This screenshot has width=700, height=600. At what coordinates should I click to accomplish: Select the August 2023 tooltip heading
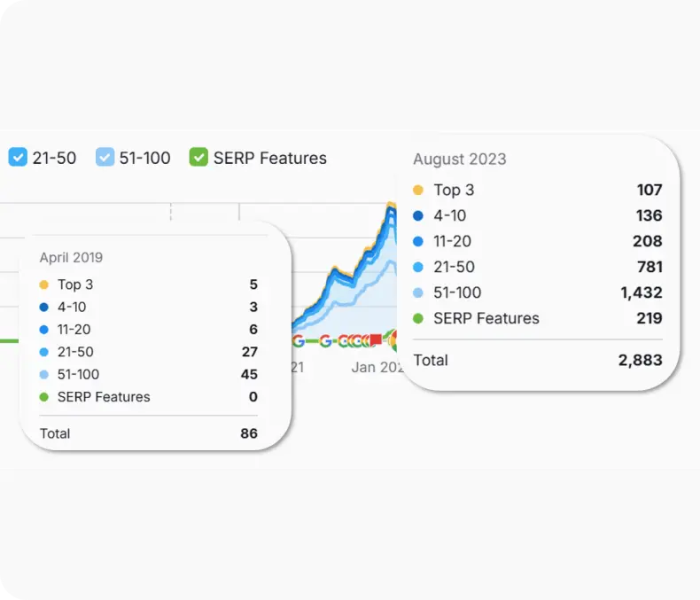click(x=460, y=160)
